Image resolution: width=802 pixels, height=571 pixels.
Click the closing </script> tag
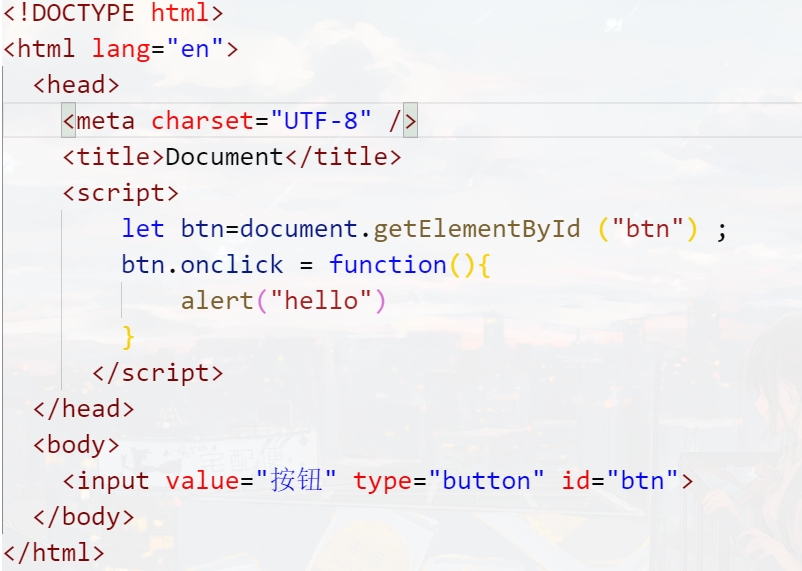[158, 373]
